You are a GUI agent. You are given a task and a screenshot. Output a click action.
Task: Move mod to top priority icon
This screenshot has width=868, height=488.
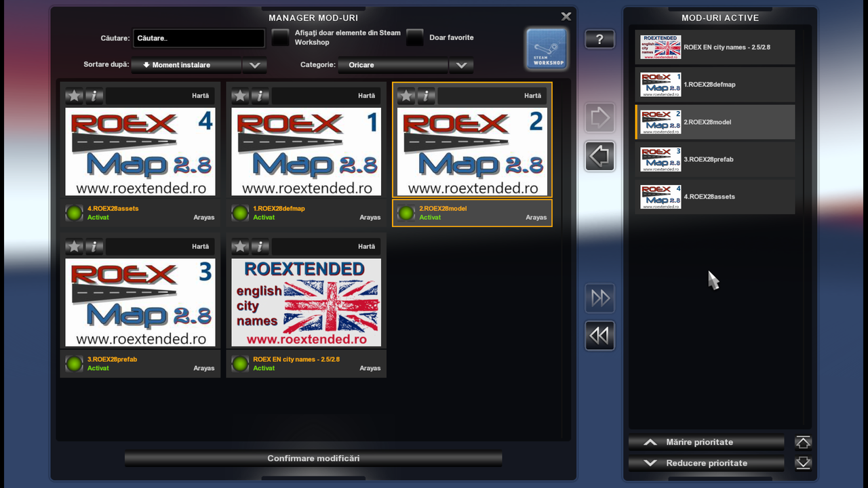click(x=803, y=443)
